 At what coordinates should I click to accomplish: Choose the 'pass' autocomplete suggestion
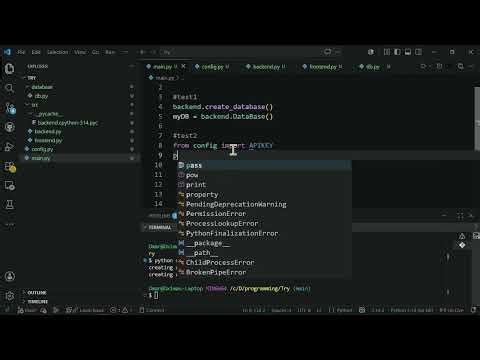click(x=264, y=165)
